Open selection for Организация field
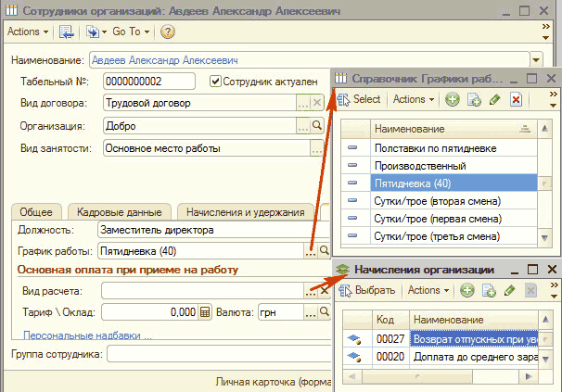This screenshot has width=562, height=392. click(x=303, y=125)
